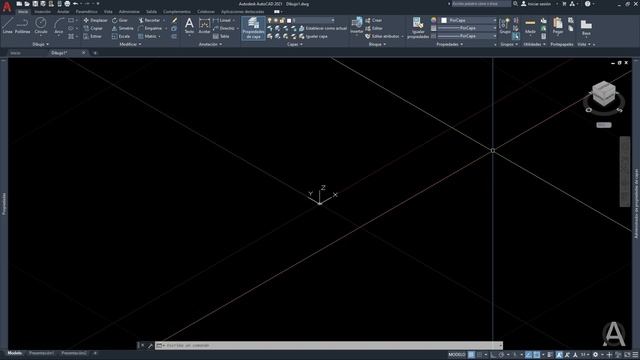Viewport: 640px width, 360px height.
Task: Toggle clean screen in status bar
Action: [627, 355]
